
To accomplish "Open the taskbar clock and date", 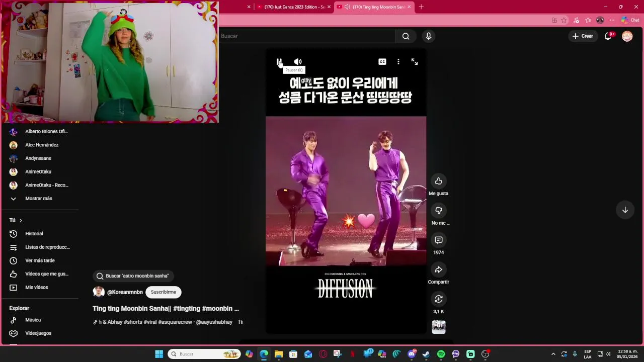I will 627,354.
